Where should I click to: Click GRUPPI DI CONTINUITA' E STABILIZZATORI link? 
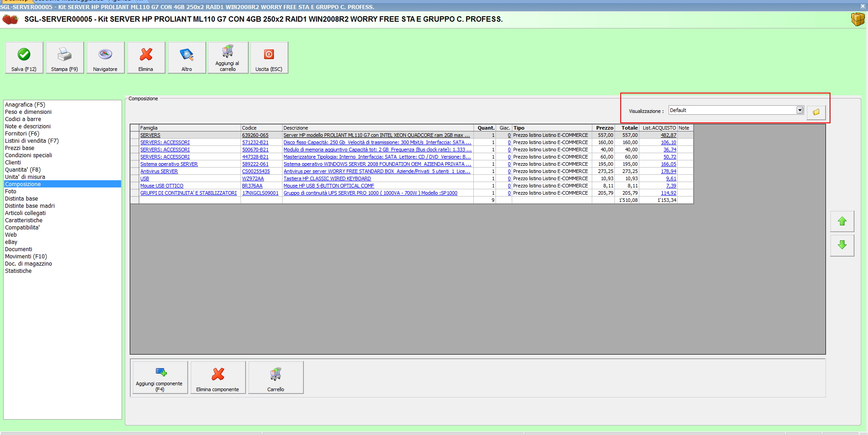[189, 193]
